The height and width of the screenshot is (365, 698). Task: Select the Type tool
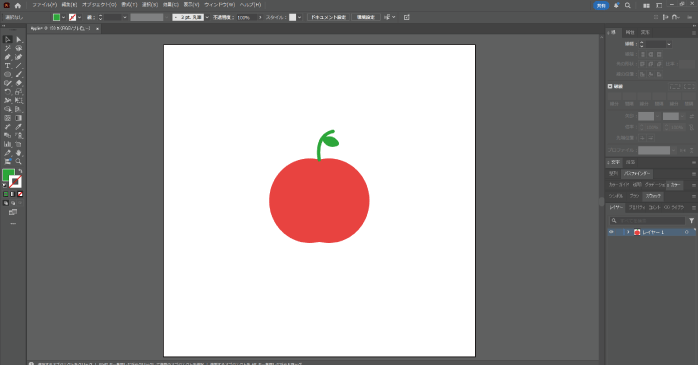click(8, 65)
